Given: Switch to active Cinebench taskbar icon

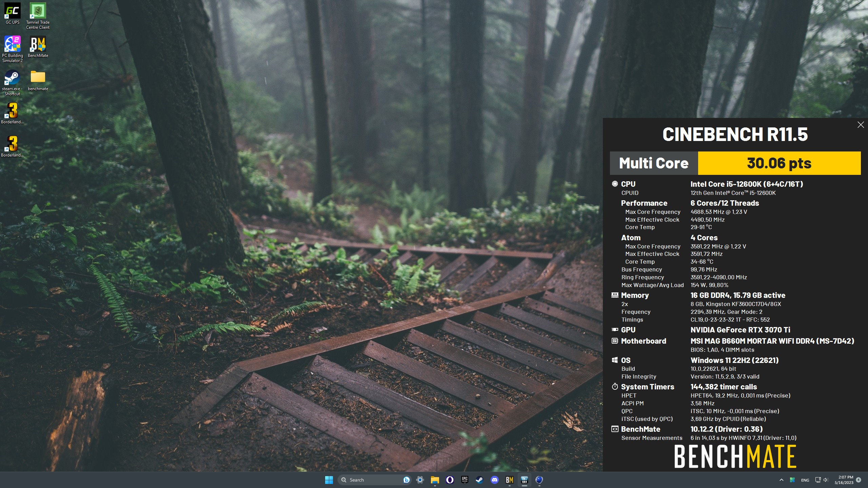Looking at the screenshot, I should coord(525,480).
